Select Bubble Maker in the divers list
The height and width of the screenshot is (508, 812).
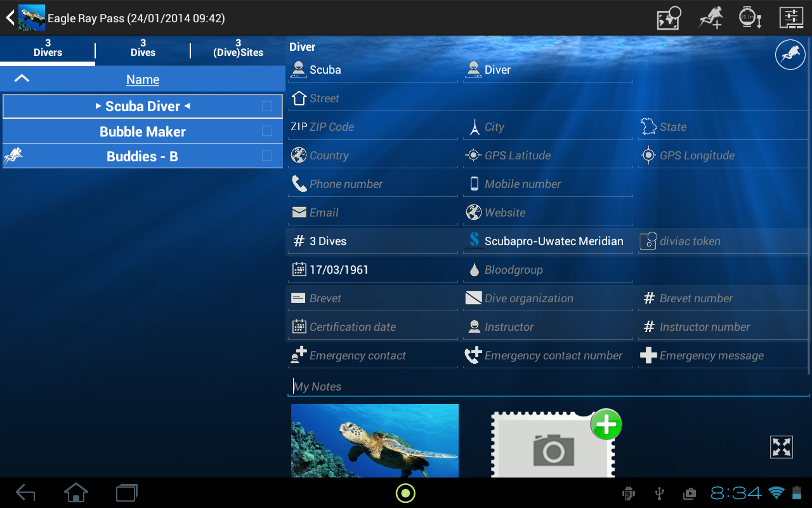(x=143, y=131)
